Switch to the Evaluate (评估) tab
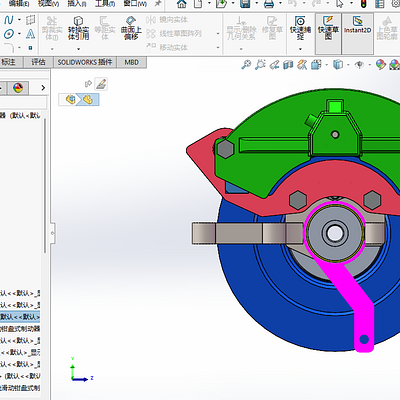The height and width of the screenshot is (400, 400). 38,62
